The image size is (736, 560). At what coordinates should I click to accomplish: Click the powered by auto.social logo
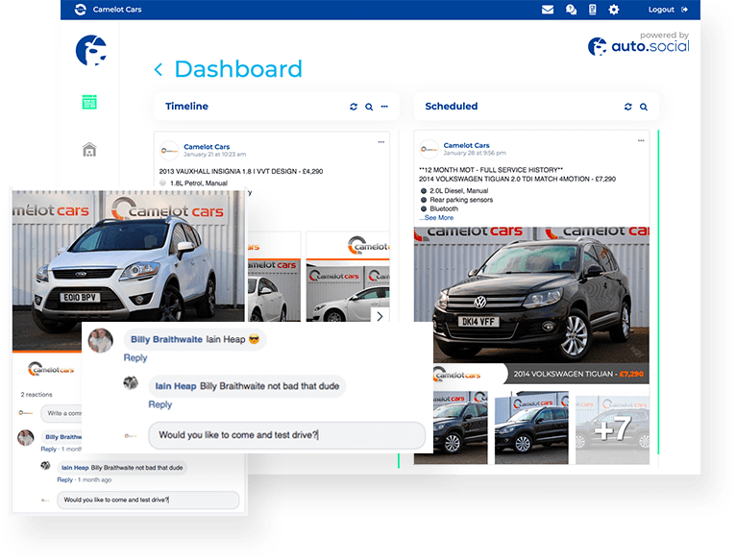pyautogui.click(x=638, y=43)
